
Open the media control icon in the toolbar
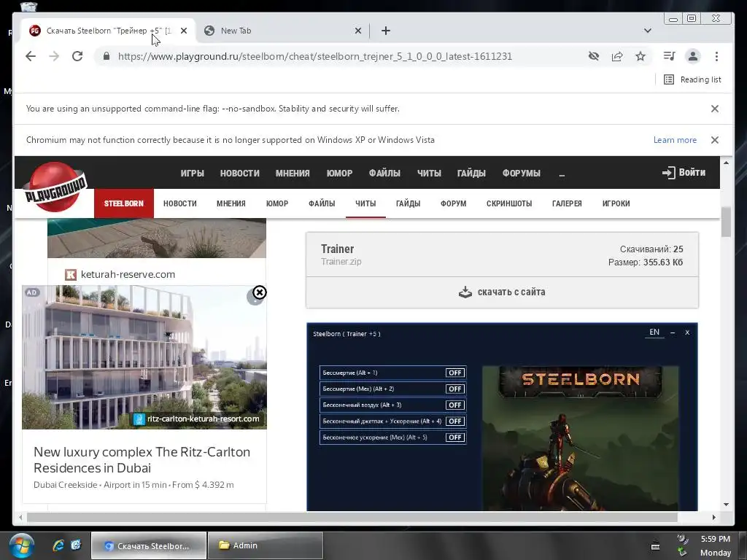click(670, 56)
